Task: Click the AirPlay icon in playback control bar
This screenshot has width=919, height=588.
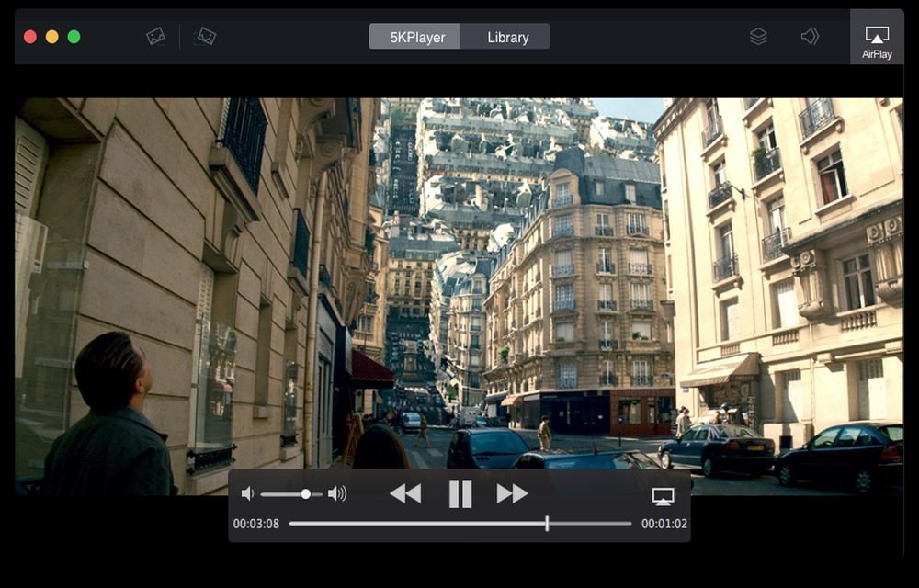Action: point(663,495)
